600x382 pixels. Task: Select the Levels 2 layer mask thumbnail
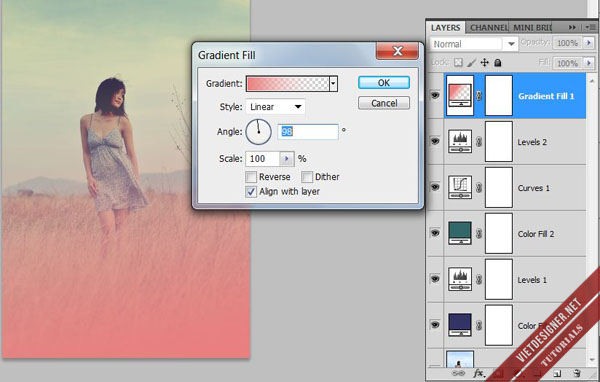click(x=499, y=142)
